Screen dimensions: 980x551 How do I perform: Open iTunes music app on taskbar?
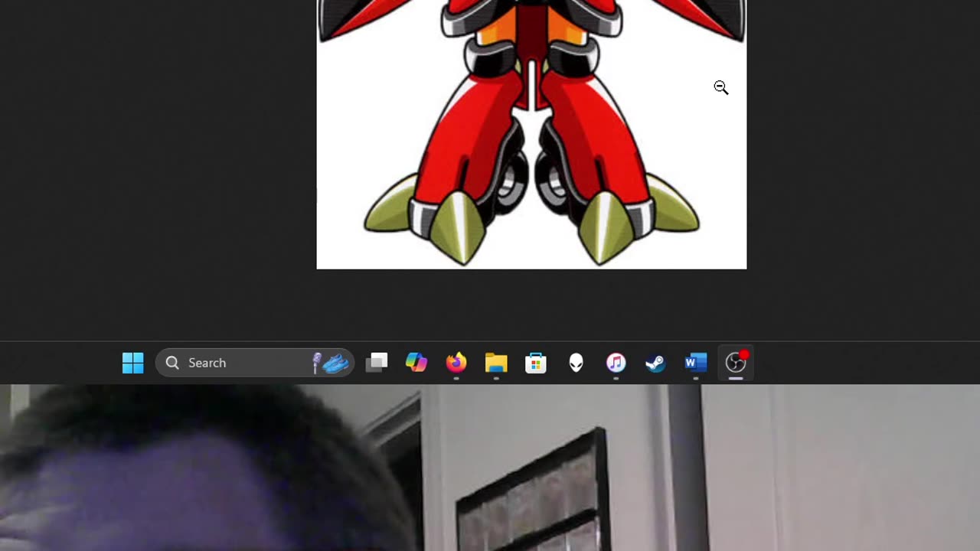(616, 363)
